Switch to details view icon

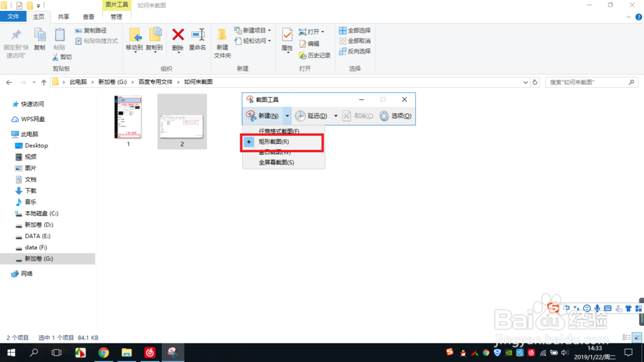coord(627,338)
